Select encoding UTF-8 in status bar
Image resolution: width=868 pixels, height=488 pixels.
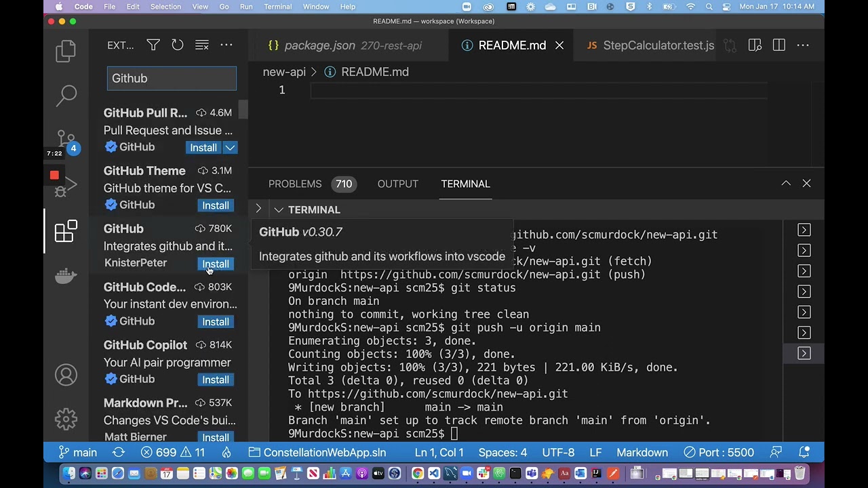coord(558,452)
